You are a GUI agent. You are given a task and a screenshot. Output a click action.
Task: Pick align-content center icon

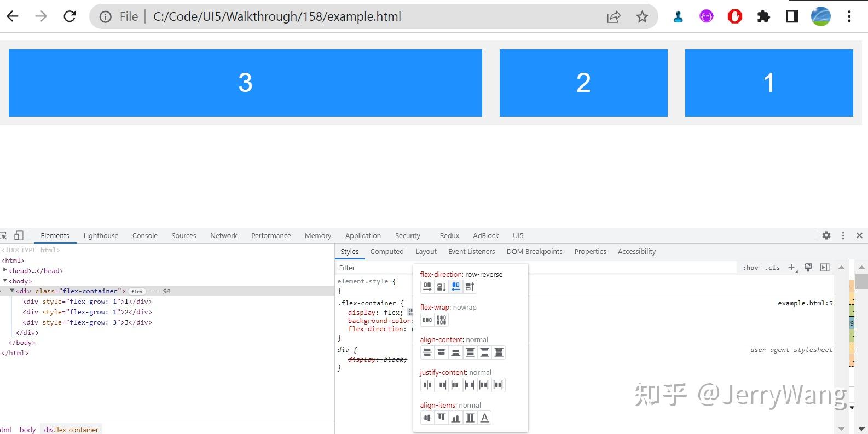427,352
